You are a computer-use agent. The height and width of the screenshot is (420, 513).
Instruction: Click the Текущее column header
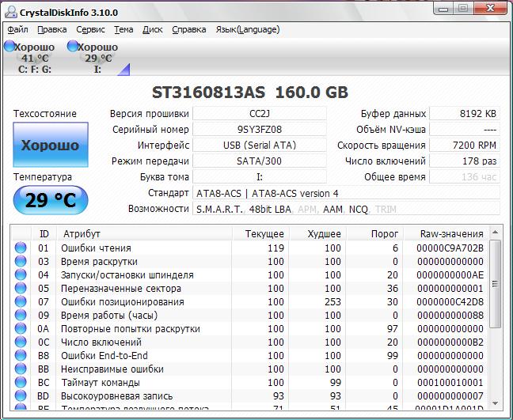coord(260,233)
